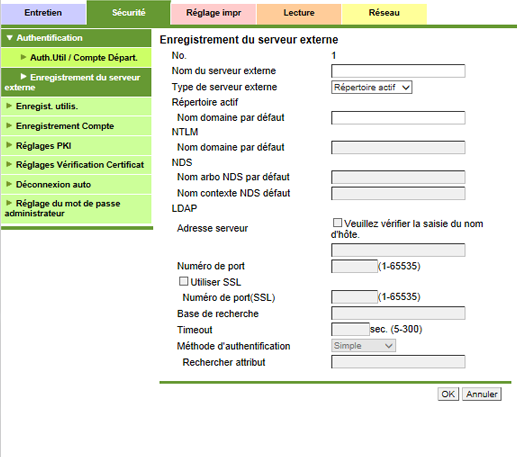The image size is (517, 457).
Task: Expand Enregistrement Compte menu
Action: (76, 126)
